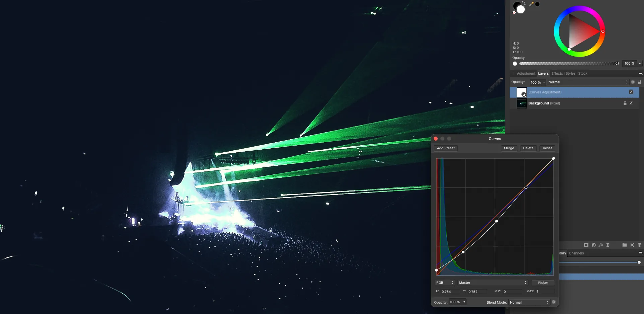Open the Effects panel tab
The width and height of the screenshot is (644, 314).
(557, 74)
